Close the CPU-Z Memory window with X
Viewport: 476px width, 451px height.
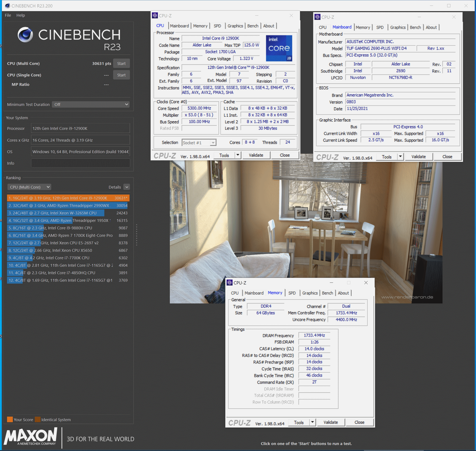pos(366,283)
